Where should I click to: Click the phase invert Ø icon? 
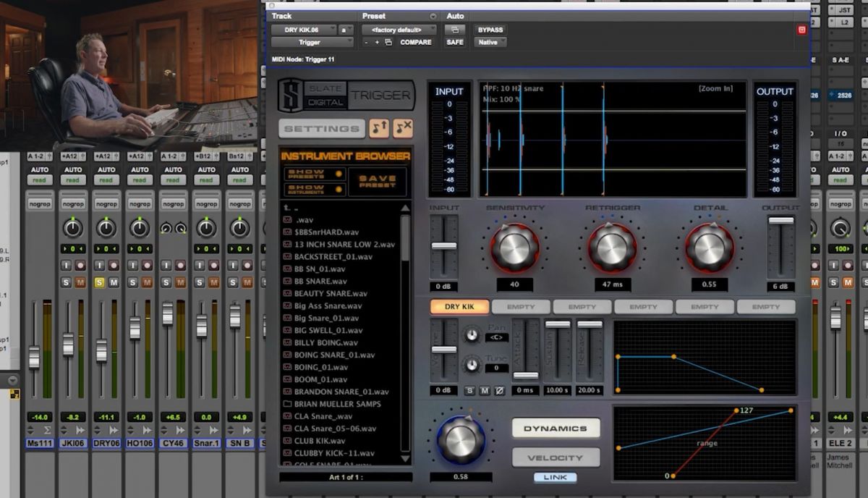click(499, 389)
